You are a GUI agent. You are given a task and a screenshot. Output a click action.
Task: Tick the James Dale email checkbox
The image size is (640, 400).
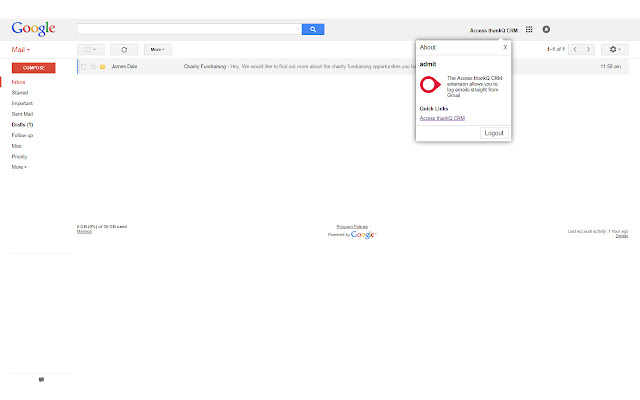[84, 67]
